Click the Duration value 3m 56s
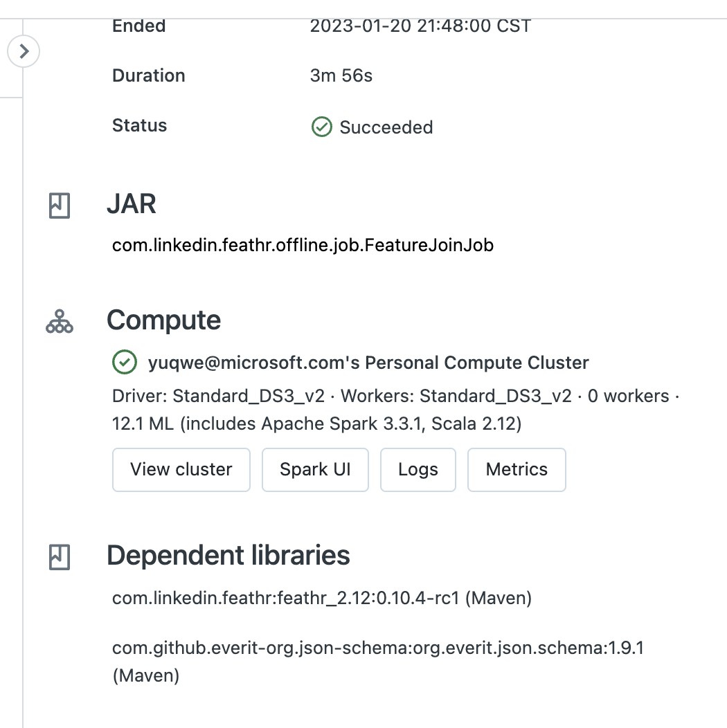 [x=341, y=76]
